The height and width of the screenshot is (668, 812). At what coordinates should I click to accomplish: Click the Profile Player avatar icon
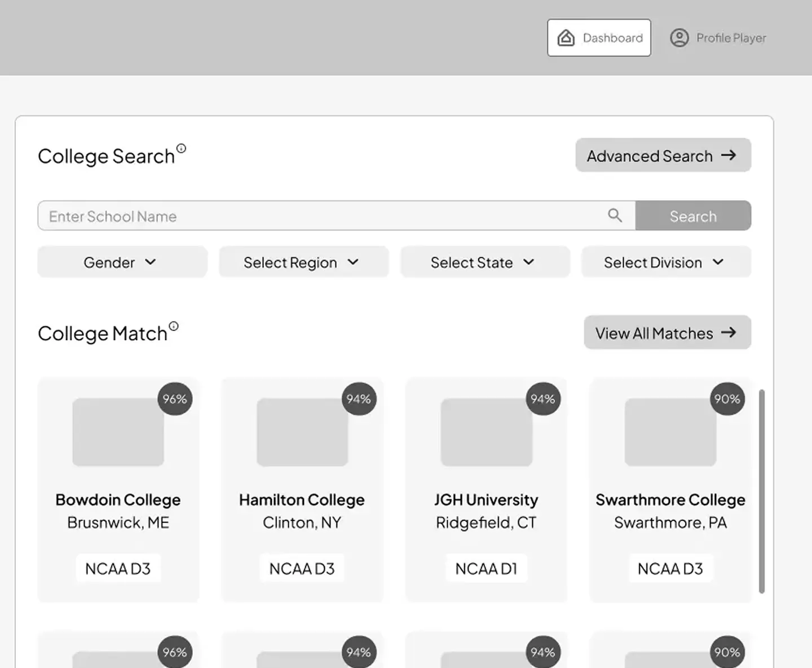tap(679, 38)
